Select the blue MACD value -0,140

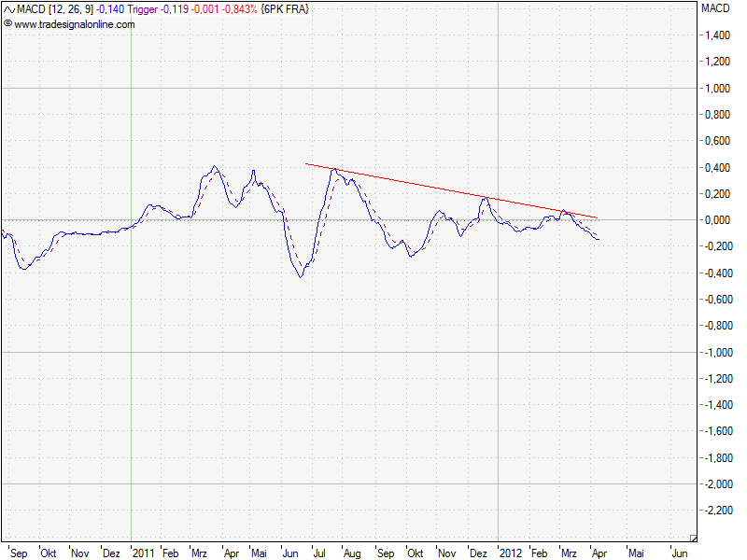coord(110,9)
